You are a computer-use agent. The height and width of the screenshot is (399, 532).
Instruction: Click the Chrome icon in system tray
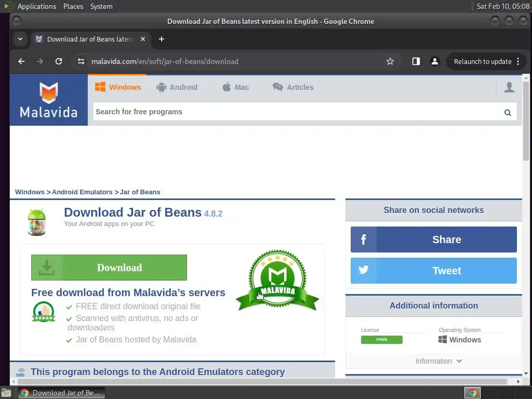(x=472, y=393)
